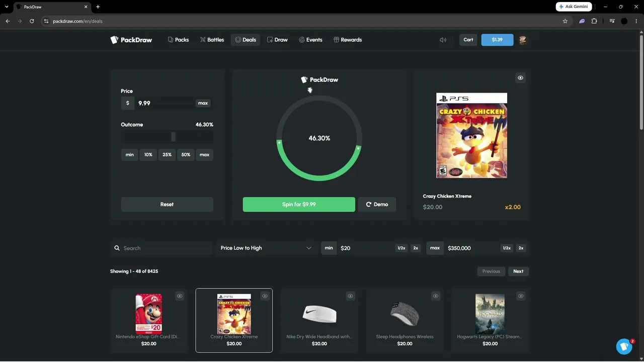The image size is (644, 362).
Task: Toggle eye icon on Crazy Chicken Xtreme card
Action: [x=265, y=296]
